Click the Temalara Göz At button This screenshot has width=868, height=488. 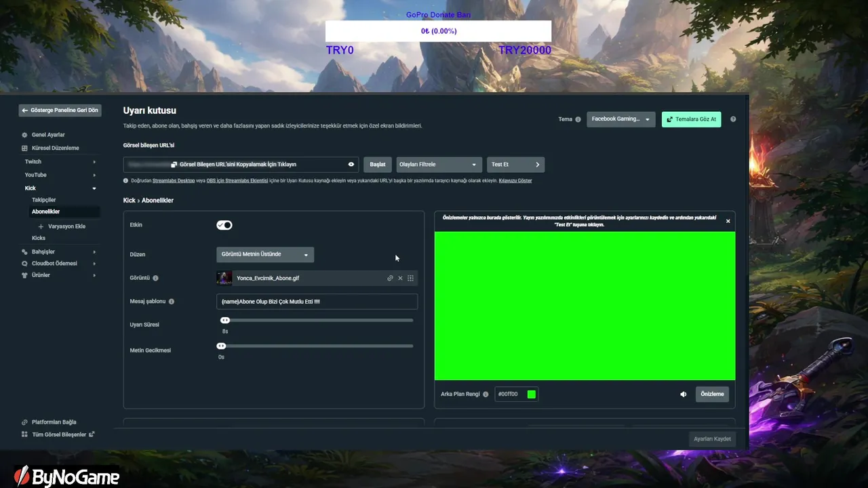point(691,119)
